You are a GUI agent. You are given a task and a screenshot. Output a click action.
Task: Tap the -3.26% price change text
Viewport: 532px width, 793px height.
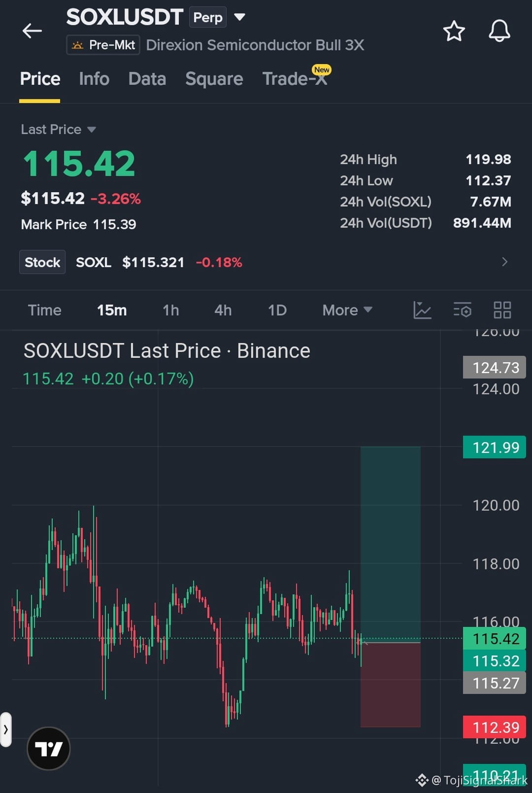pos(116,199)
